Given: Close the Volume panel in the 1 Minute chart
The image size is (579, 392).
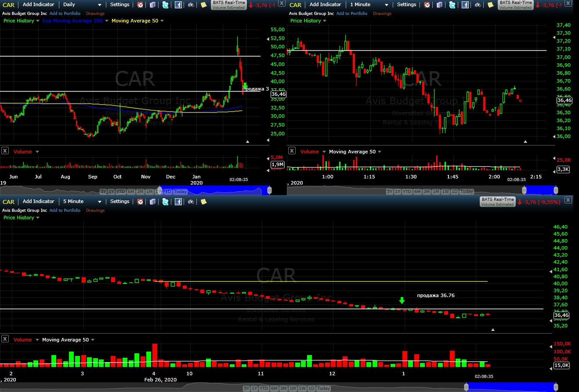Looking at the screenshot, I should click(292, 151).
